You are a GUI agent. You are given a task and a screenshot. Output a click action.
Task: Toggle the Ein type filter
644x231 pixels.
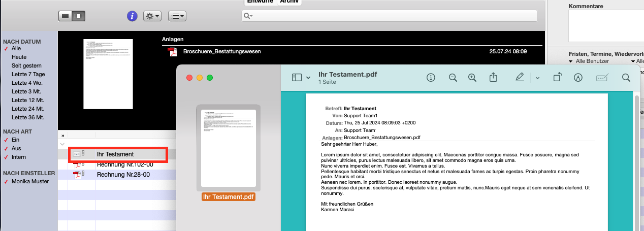[x=15, y=139]
